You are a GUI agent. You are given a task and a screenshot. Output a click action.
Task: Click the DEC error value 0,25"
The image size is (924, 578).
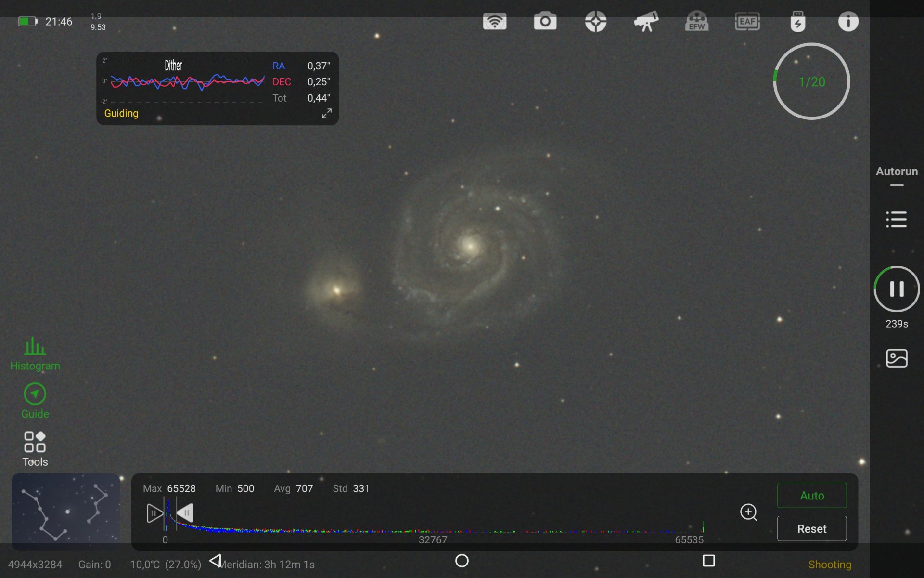tap(319, 82)
